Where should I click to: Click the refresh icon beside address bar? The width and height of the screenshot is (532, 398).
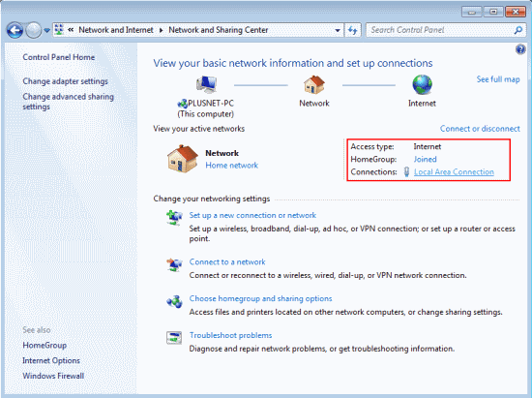[x=353, y=30]
